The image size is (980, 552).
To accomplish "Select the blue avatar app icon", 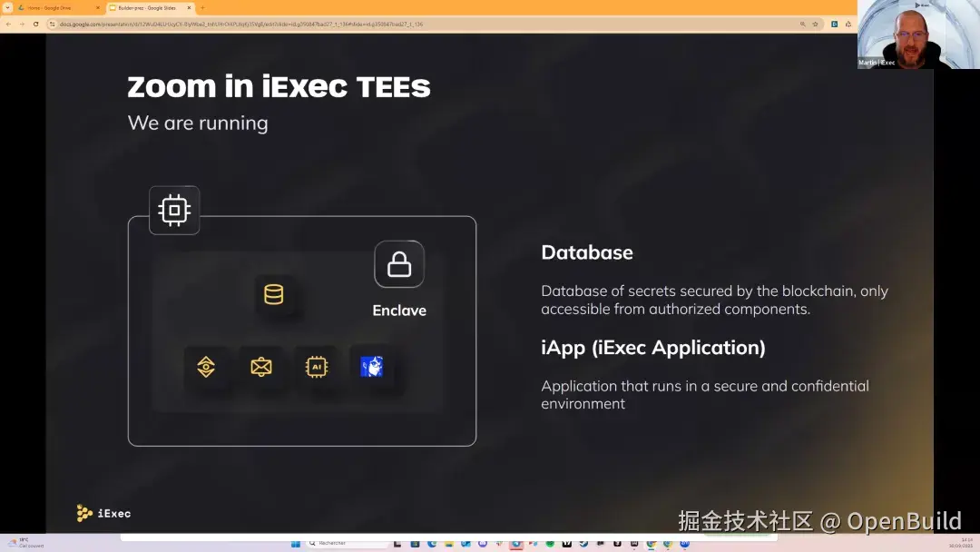I will tap(372, 367).
